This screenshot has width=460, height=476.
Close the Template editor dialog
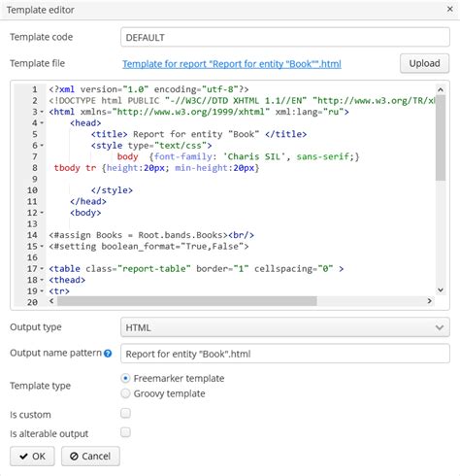tap(449, 9)
